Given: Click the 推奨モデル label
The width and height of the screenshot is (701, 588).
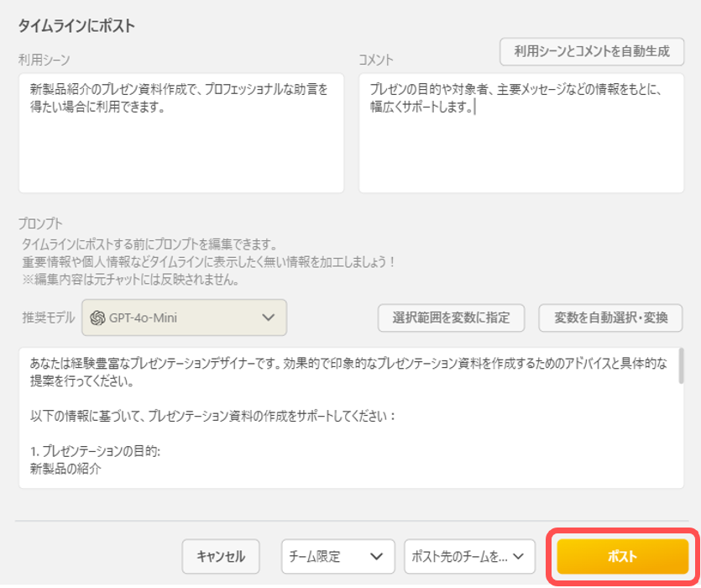Looking at the screenshot, I should click(47, 318).
